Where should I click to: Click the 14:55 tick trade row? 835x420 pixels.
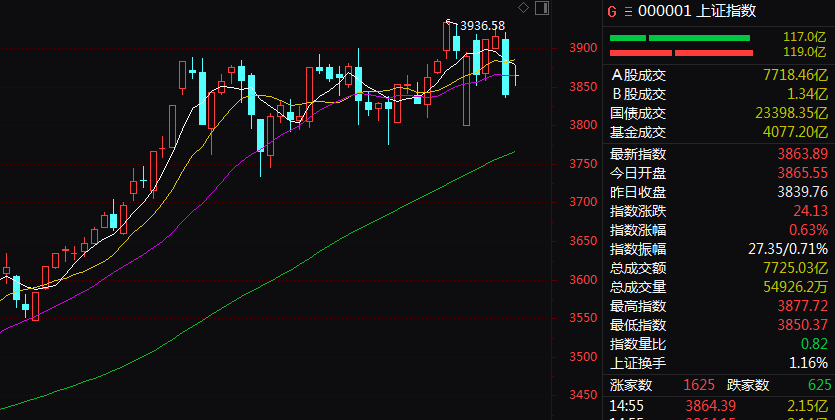tap(718, 404)
